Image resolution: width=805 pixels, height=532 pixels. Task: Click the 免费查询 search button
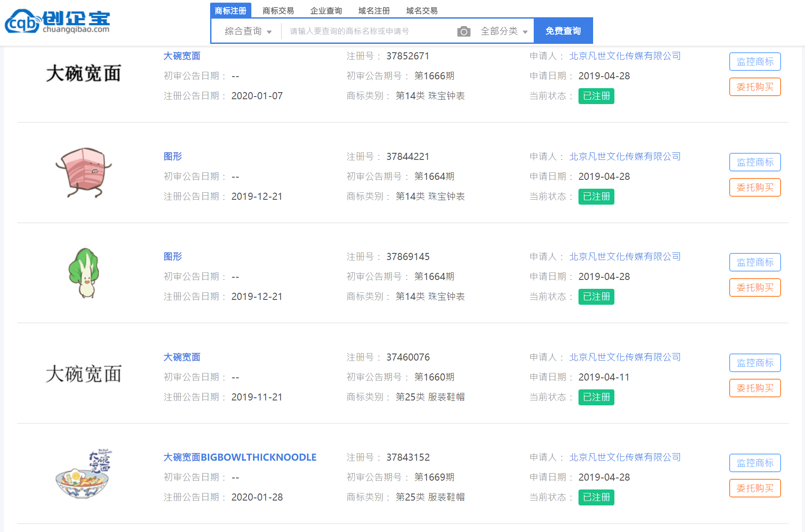coord(563,31)
